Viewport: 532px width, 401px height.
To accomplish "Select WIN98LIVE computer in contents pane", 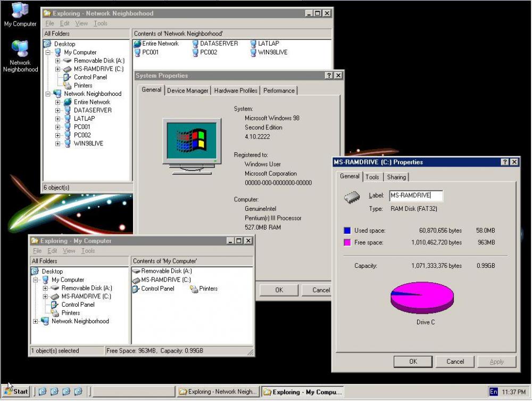I will [269, 52].
